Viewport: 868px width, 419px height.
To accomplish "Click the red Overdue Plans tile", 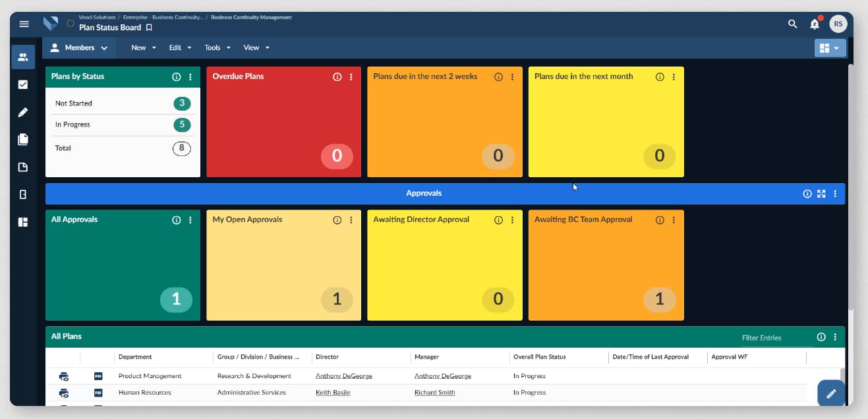I will point(283,125).
